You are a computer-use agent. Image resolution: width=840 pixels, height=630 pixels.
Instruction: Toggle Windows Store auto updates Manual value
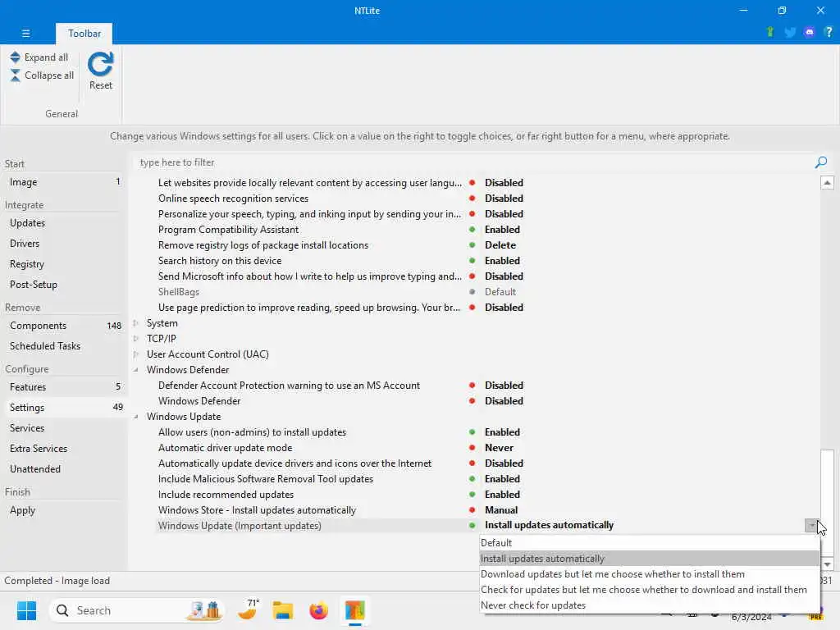tap(501, 510)
